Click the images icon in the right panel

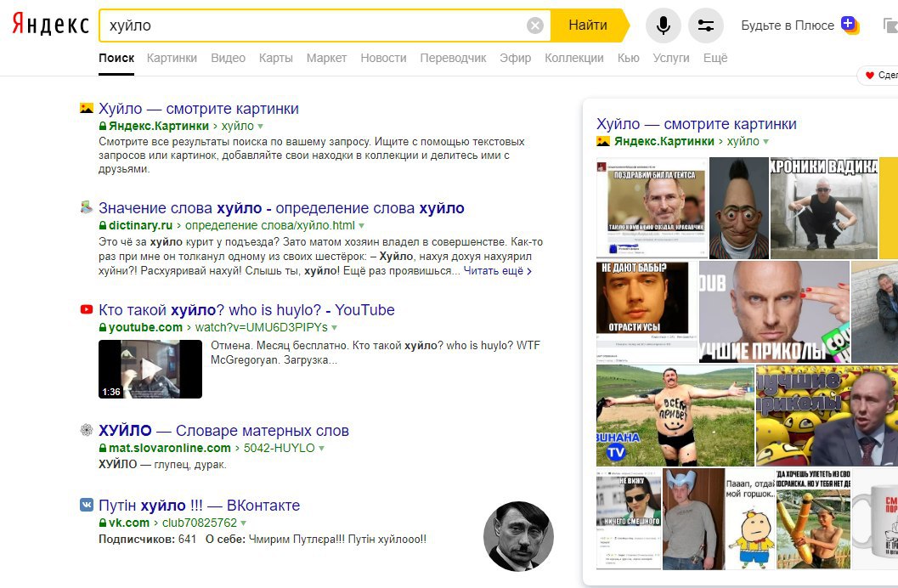point(603,141)
